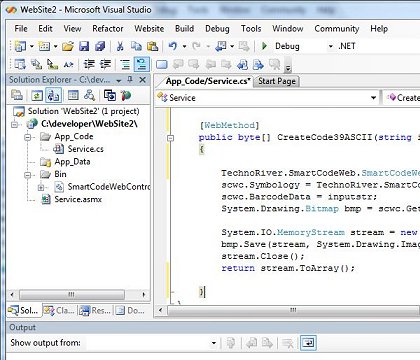Click the Add New Item icon
The width and height of the screenshot is (420, 360).
click(x=44, y=46)
